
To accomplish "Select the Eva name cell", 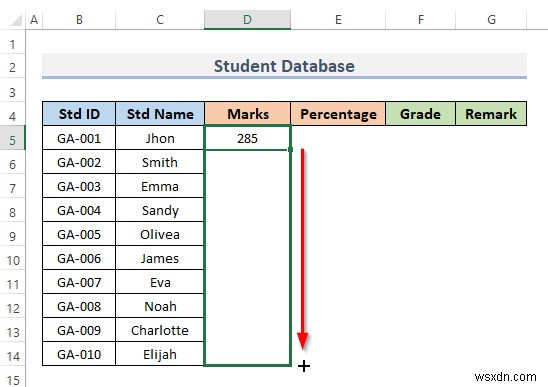I will point(160,282).
